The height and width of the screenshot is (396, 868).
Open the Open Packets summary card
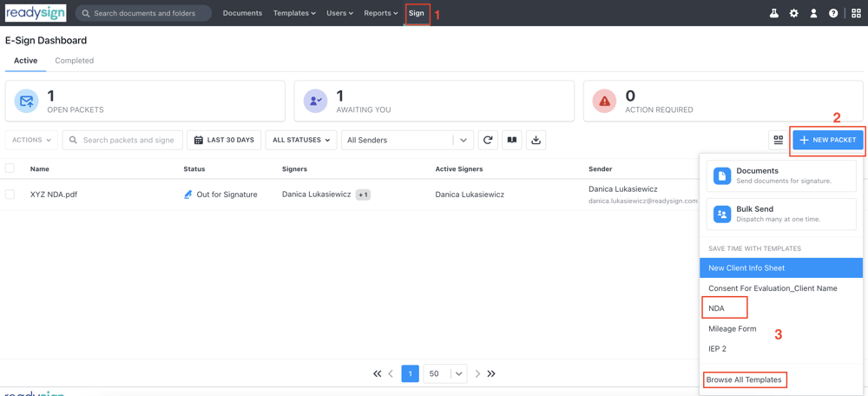[x=145, y=101]
